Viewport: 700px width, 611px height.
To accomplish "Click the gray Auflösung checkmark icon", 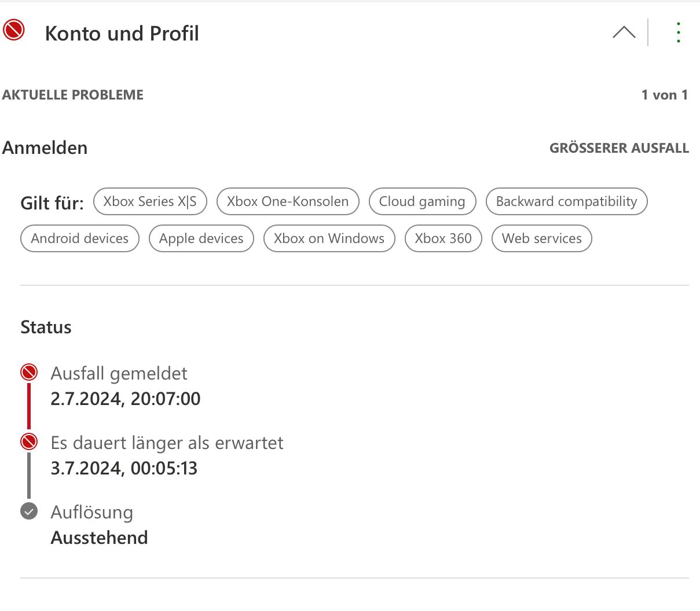I will click(x=29, y=511).
